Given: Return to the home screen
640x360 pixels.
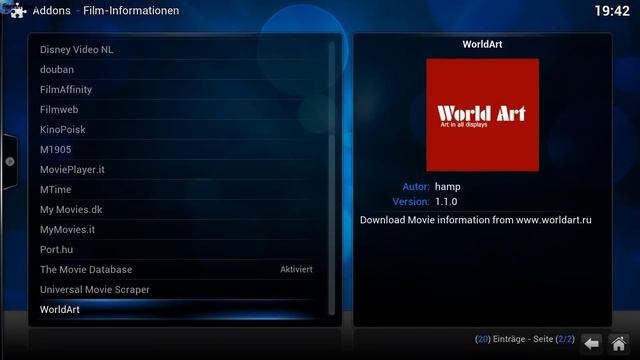Looking at the screenshot, I should click(618, 344).
